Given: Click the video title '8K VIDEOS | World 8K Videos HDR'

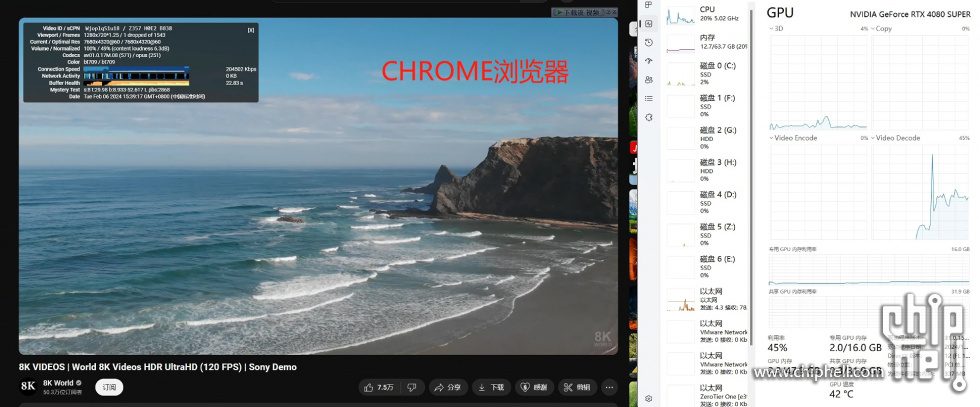Looking at the screenshot, I should pos(158,367).
